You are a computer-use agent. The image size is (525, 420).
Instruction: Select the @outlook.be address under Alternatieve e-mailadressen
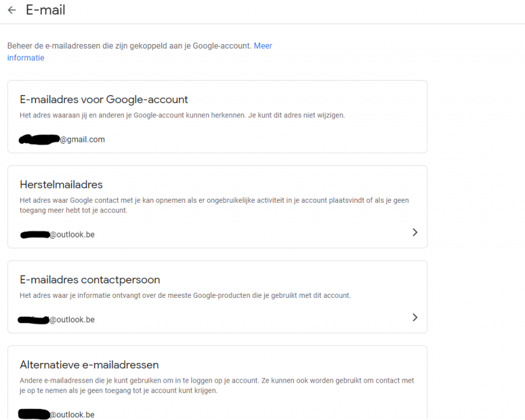click(72, 415)
